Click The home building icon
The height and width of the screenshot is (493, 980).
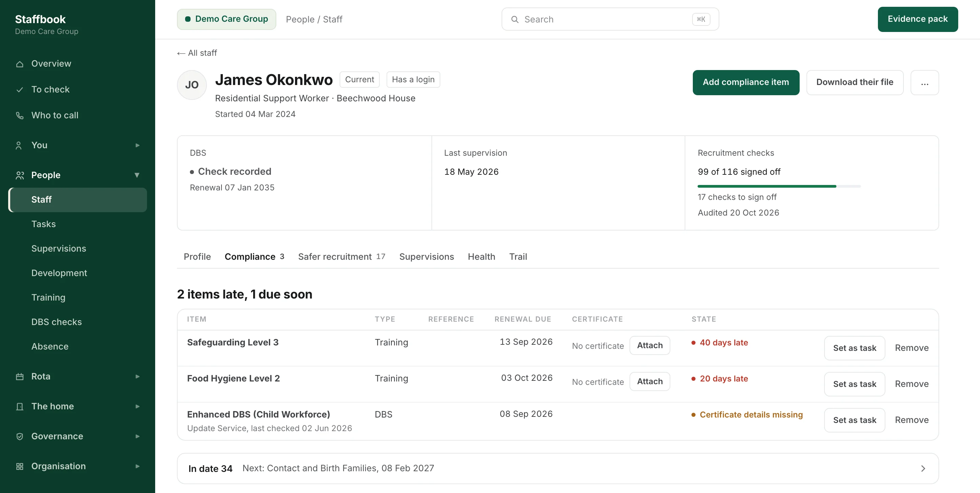pos(20,407)
